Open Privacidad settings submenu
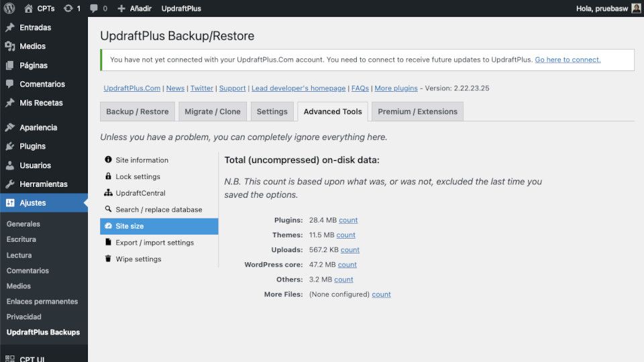Screen dimensions: 644x362 pyautogui.click(x=24, y=316)
